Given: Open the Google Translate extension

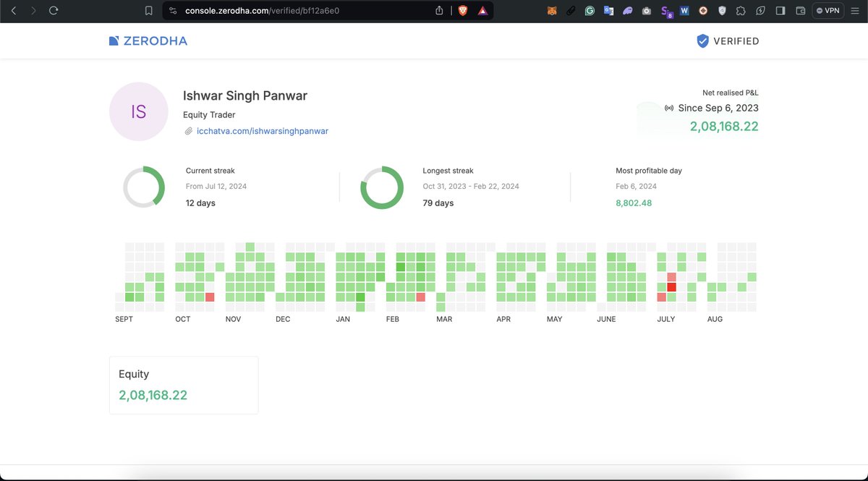Looking at the screenshot, I should pyautogui.click(x=608, y=11).
